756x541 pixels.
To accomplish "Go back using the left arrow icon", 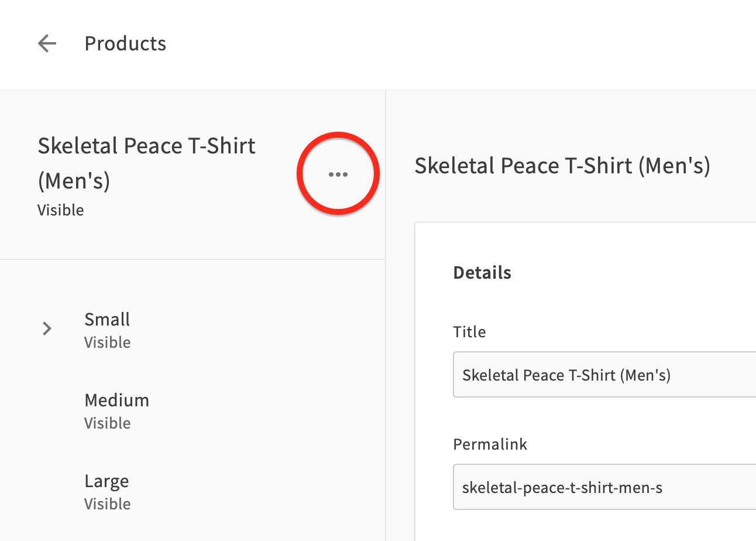I will 47,43.
